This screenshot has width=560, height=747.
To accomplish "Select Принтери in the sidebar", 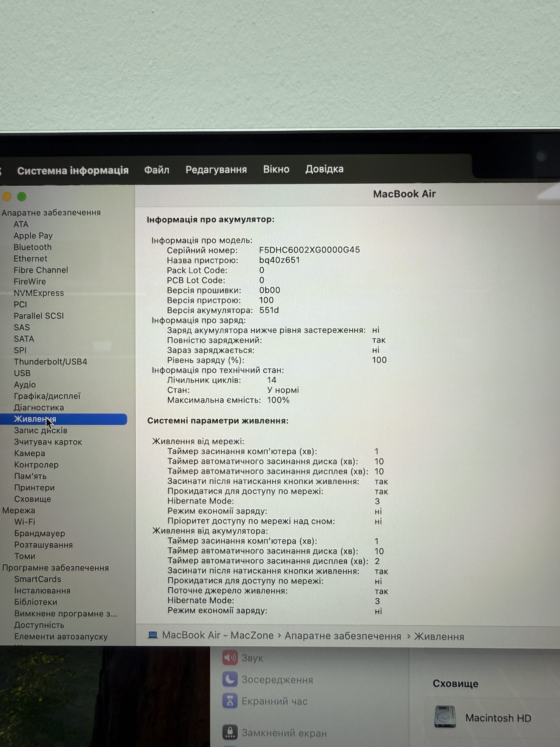I will (34, 488).
